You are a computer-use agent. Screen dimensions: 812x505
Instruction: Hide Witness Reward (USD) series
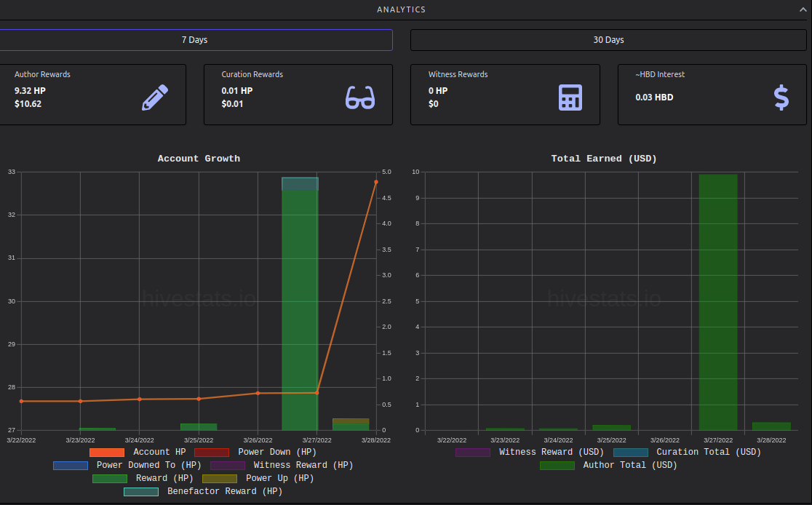coord(529,452)
